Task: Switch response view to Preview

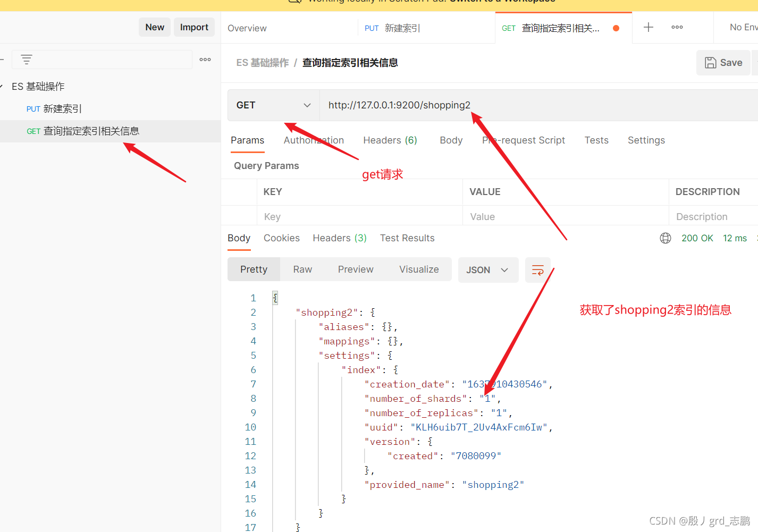Action: click(356, 269)
